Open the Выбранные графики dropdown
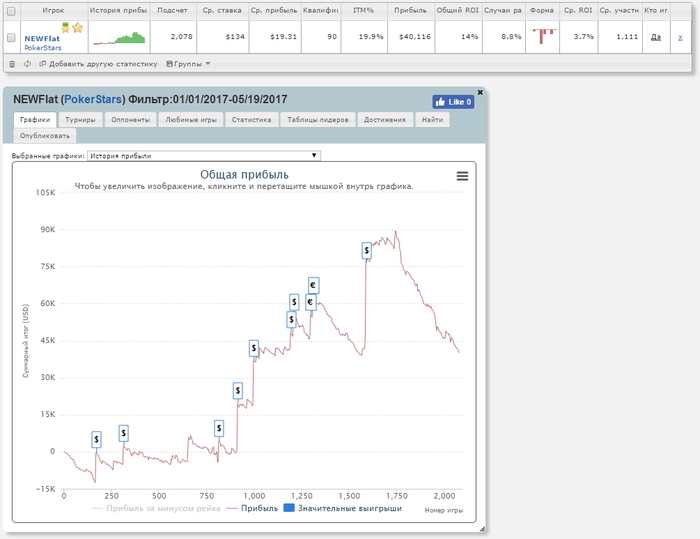700x539 pixels. 204,155
